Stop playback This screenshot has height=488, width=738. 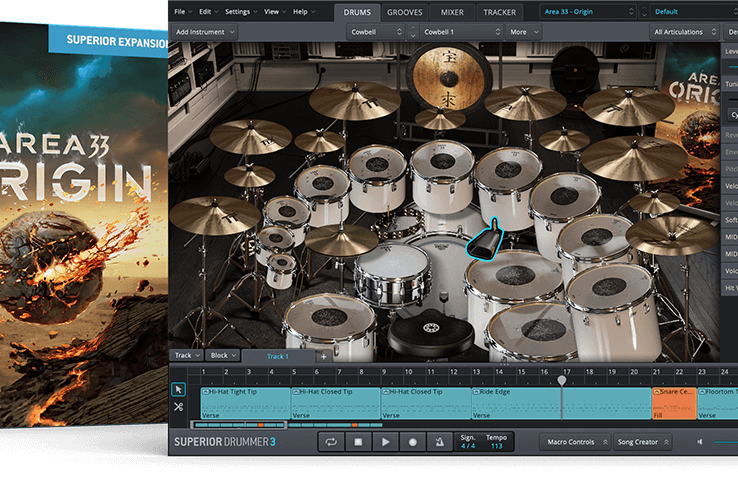point(358,442)
